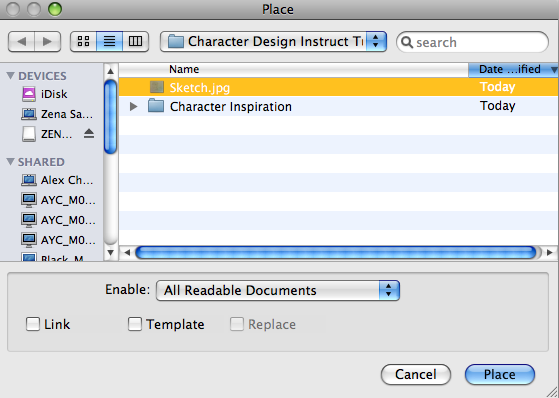Click Today date of Character Inspiration

pyautogui.click(x=497, y=106)
